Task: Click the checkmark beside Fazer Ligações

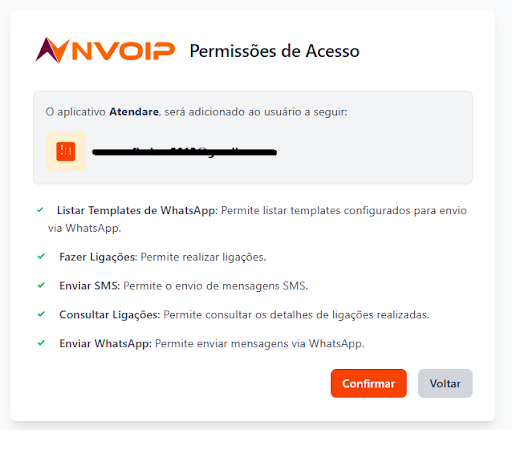Action: click(x=41, y=256)
